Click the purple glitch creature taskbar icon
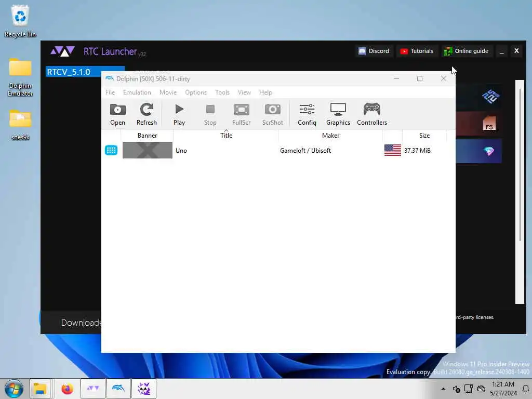The image size is (532, 399). pos(144,389)
